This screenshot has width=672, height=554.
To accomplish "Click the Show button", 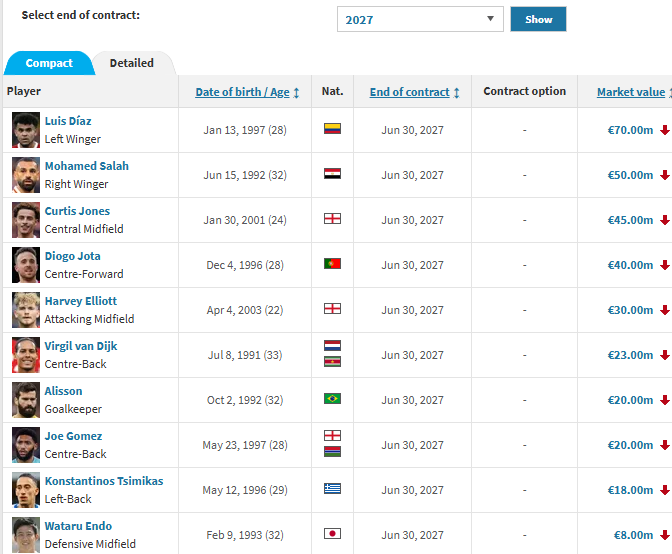I will coord(538,19).
